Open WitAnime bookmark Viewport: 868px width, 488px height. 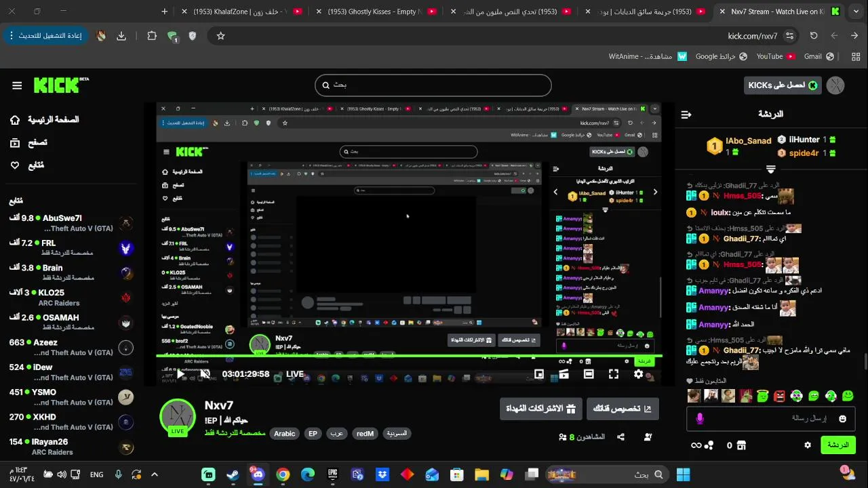click(x=648, y=56)
